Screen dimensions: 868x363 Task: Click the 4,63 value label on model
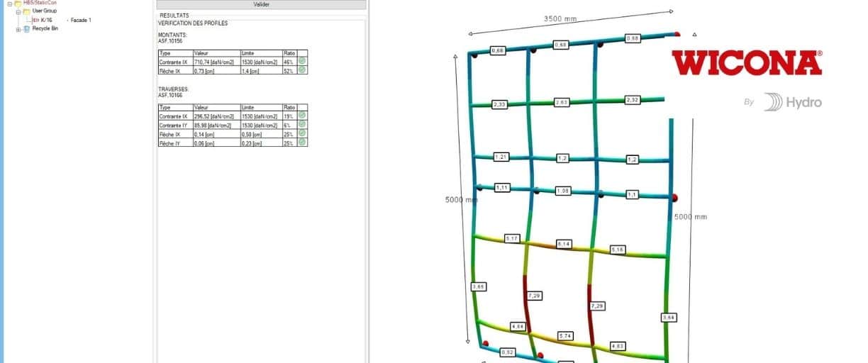coord(618,345)
